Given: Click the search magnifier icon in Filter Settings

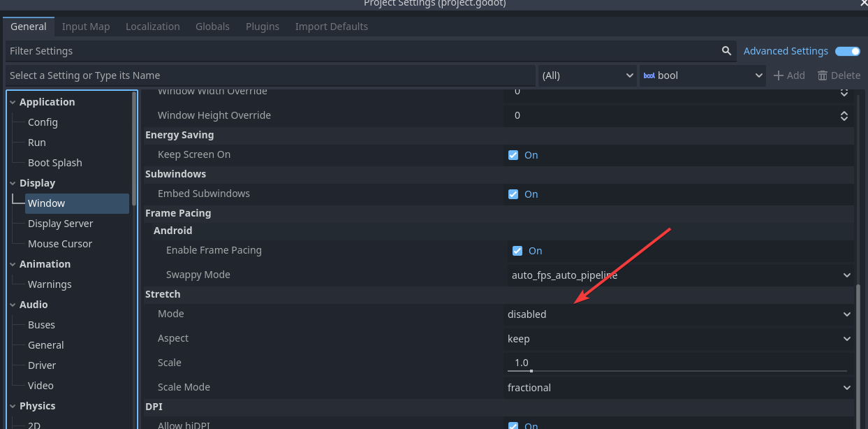Looking at the screenshot, I should (x=727, y=51).
